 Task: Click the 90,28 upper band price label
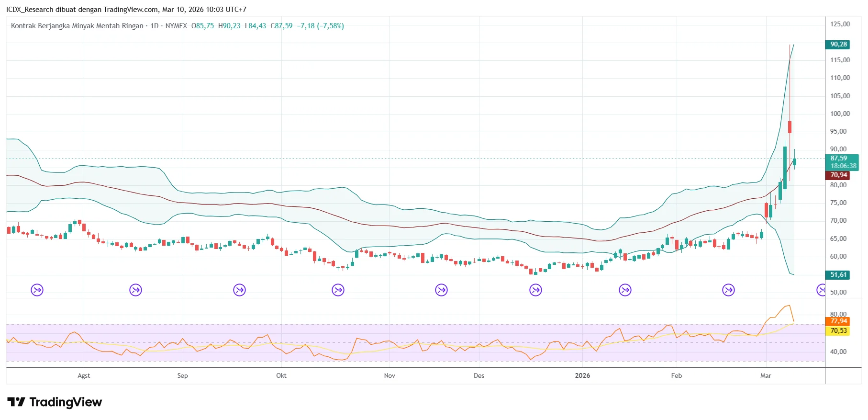(x=837, y=44)
